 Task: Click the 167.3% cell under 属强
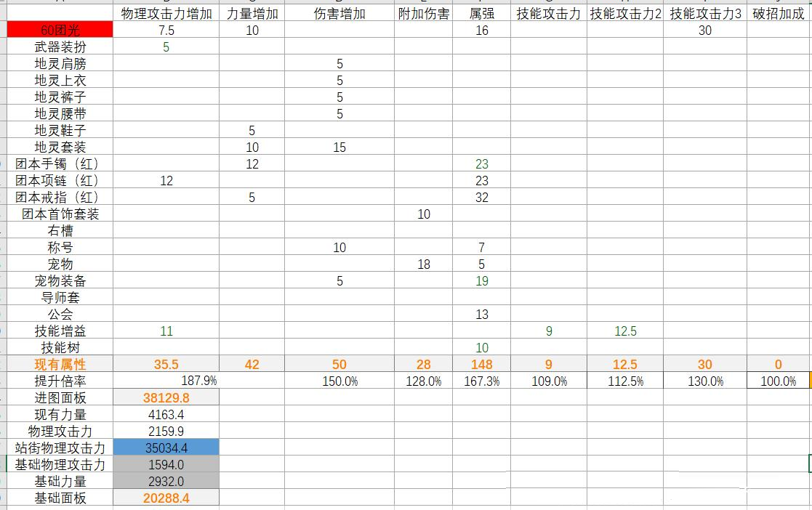pos(481,381)
